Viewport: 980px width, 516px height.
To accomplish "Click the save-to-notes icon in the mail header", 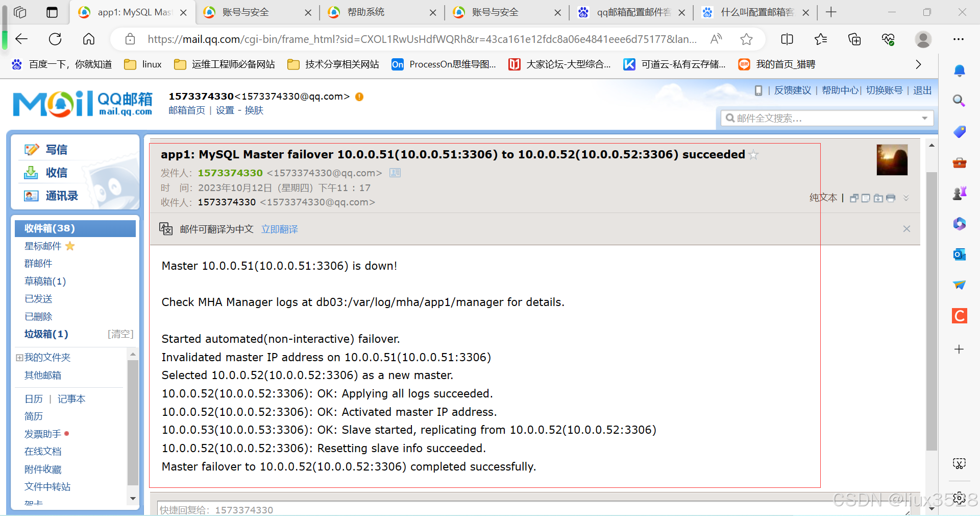I will coord(866,198).
